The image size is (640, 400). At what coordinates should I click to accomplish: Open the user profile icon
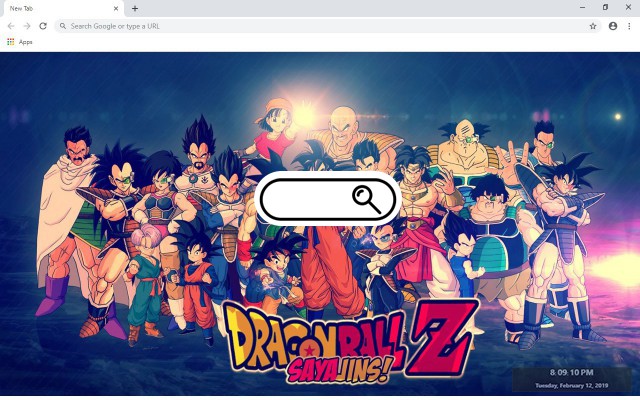[613, 26]
